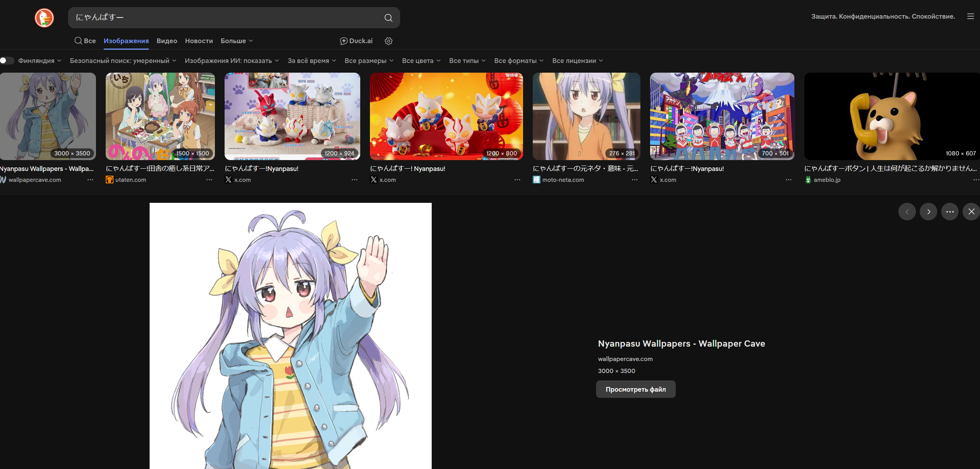Click the DuckDuckGo logo
Image resolution: width=980 pixels, height=469 pixels.
click(x=44, y=18)
